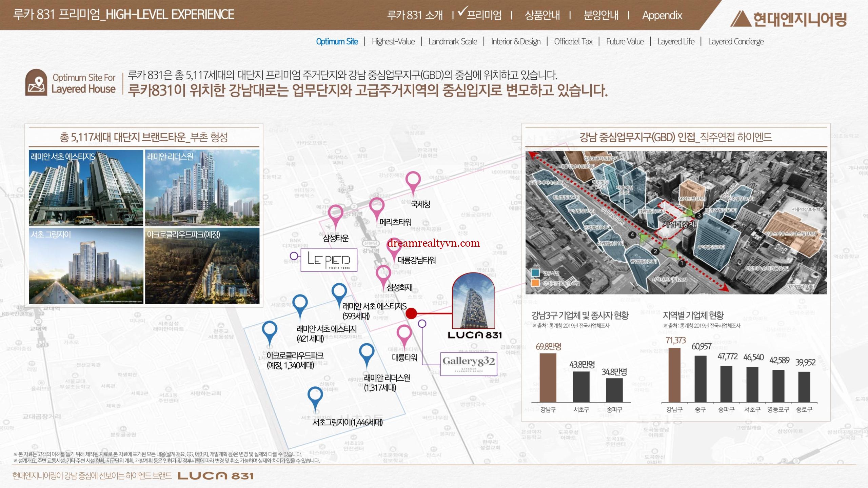Click the Gallery 832 logo box
This screenshot has height=488, width=868.
468,364
